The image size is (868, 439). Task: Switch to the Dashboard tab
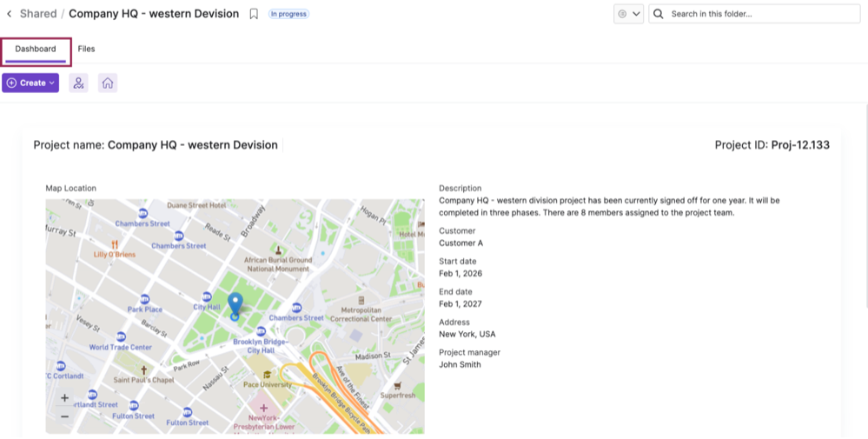pos(36,49)
